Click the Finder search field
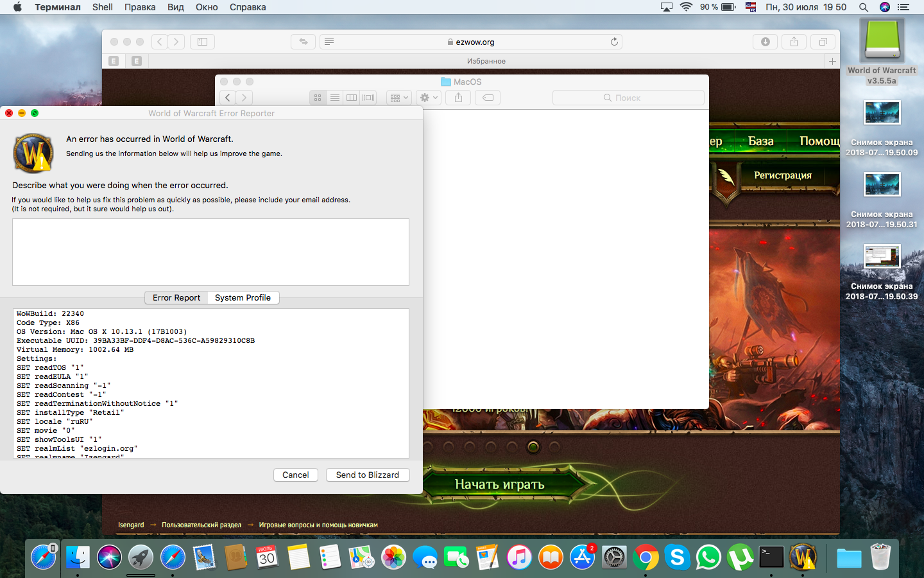 628,98
